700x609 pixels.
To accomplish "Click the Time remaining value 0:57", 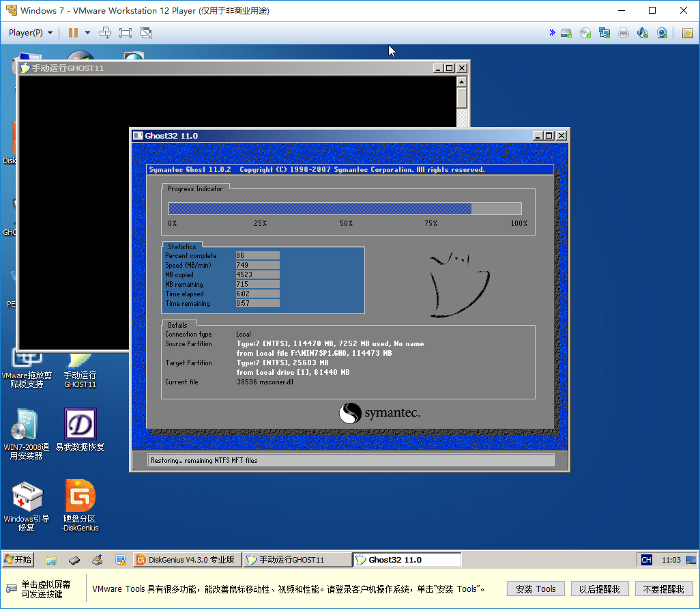I will coord(258,303).
